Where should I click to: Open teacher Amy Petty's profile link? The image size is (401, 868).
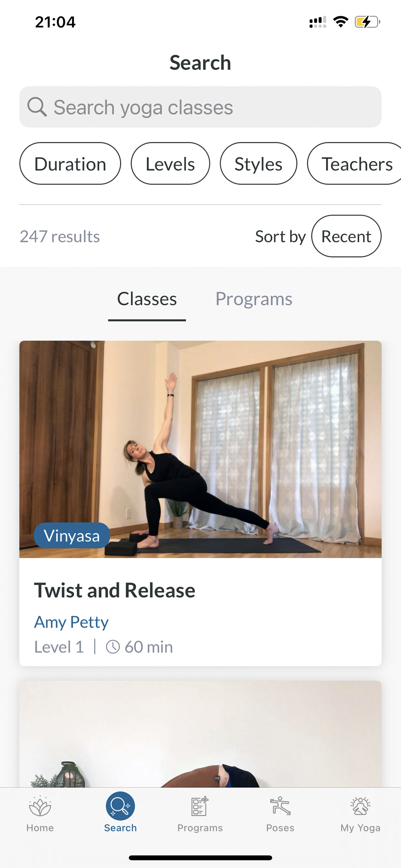[71, 622]
